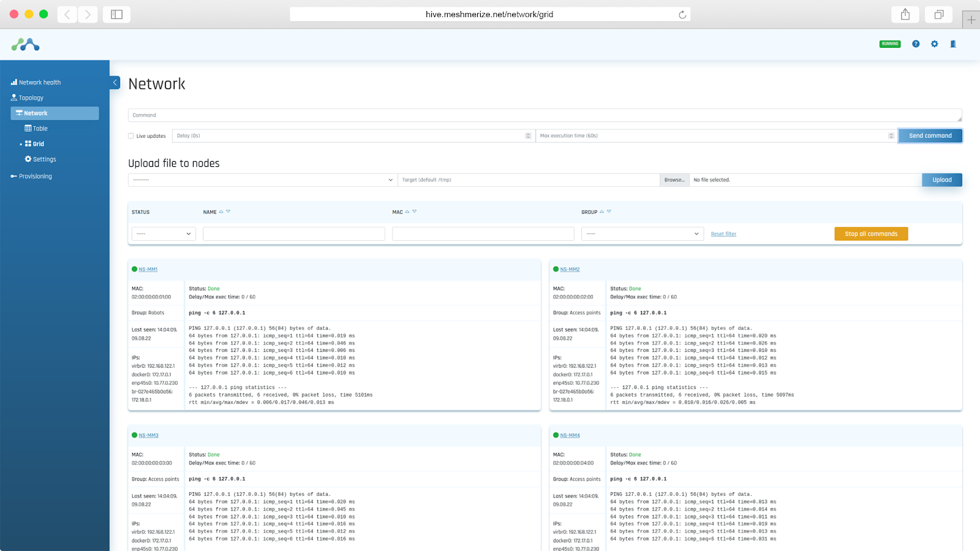Collapse the sidebar with the chevron button
Image resolution: width=980 pixels, height=551 pixels.
[115, 83]
